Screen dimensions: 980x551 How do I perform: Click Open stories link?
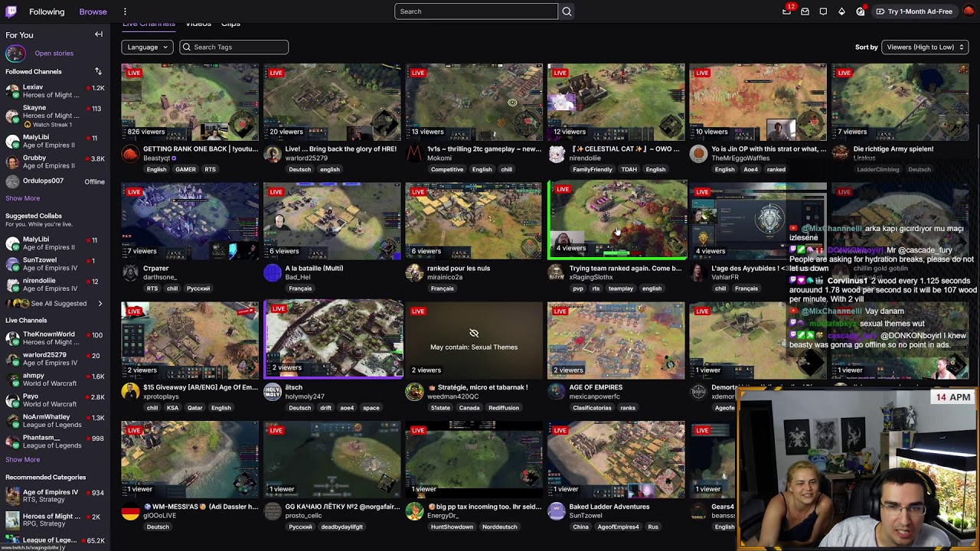pos(54,54)
